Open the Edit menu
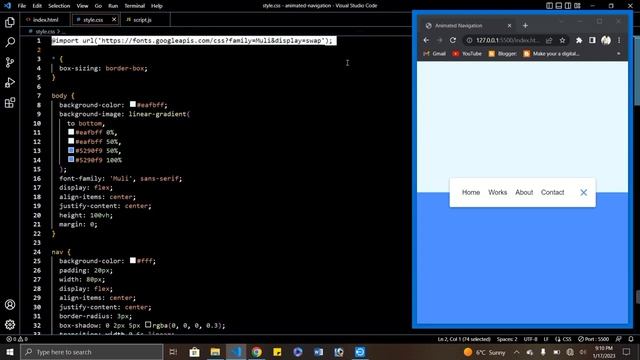This screenshot has height=360, width=640. point(37,6)
